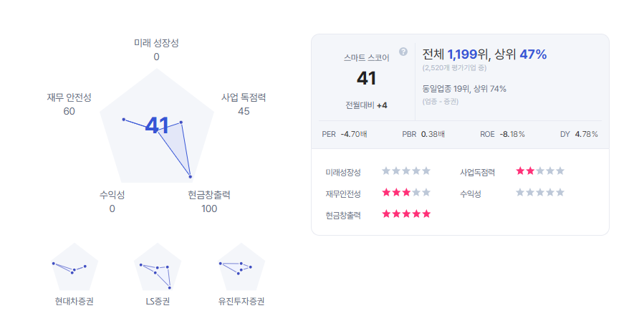The image size is (644, 331).
Task: Click the 수익성 empty star rating
Action: point(540,192)
